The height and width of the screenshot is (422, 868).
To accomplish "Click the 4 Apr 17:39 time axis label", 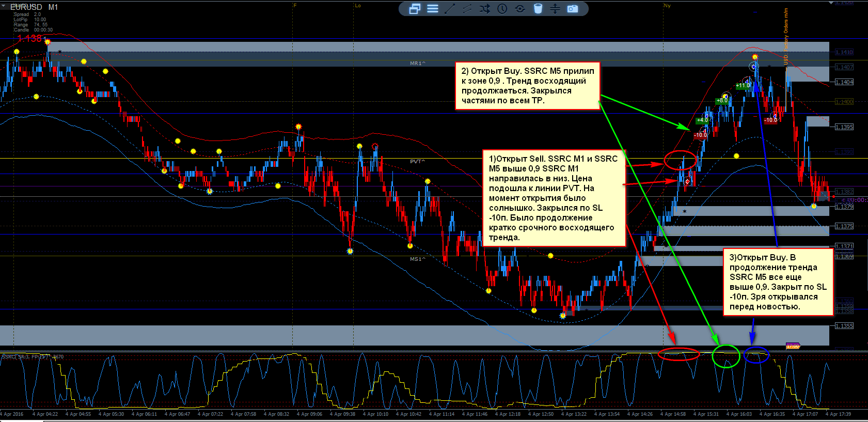I will click(x=839, y=414).
